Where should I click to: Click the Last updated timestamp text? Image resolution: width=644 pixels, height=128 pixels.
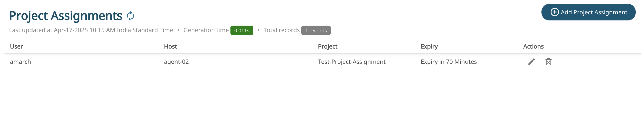pos(91,30)
